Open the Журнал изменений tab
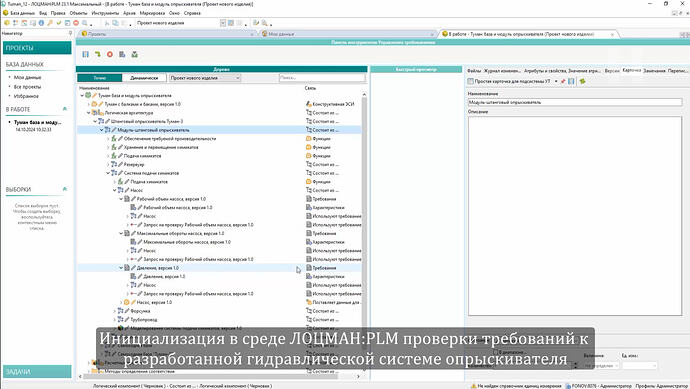 tap(502, 71)
